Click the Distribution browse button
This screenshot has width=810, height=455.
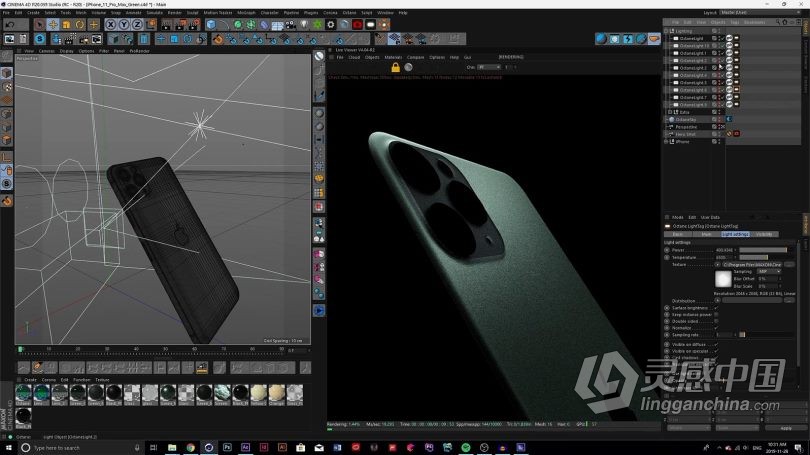click(x=789, y=301)
